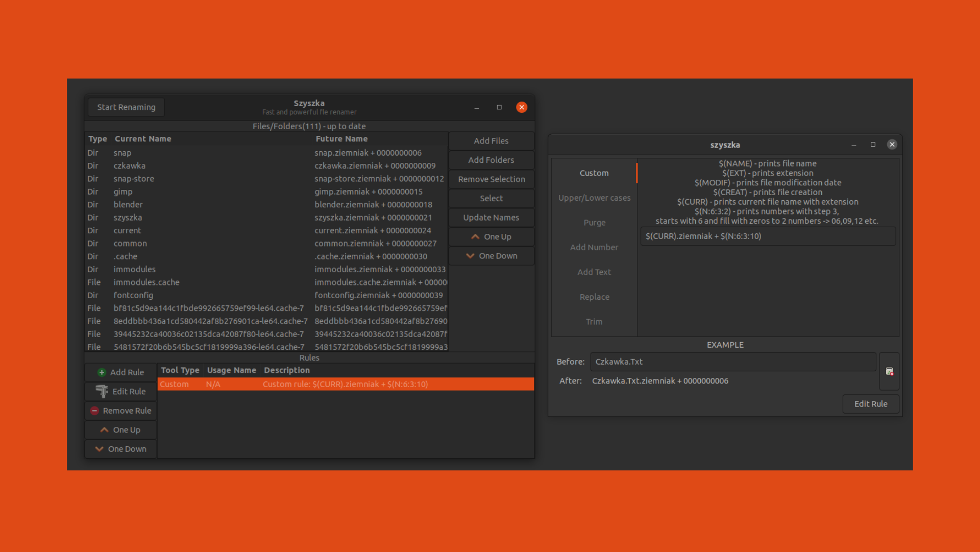The height and width of the screenshot is (552, 980).
Task: Open the Select button menu
Action: pyautogui.click(x=491, y=199)
